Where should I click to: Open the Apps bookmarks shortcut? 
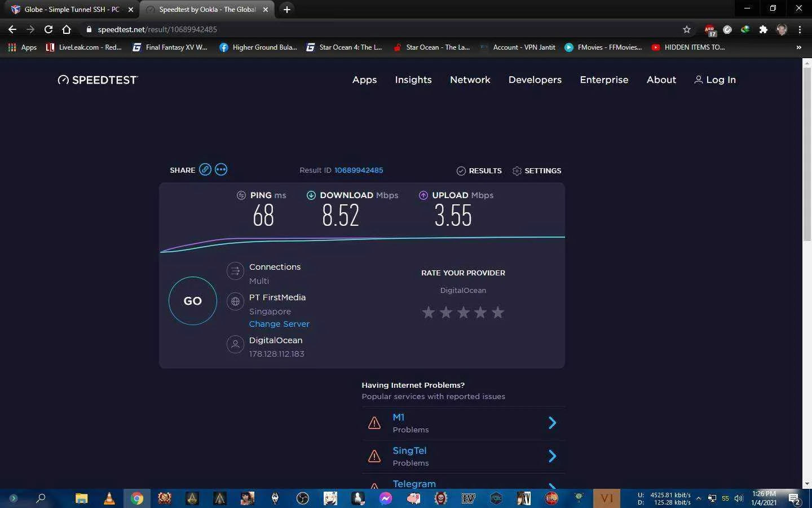coord(23,47)
